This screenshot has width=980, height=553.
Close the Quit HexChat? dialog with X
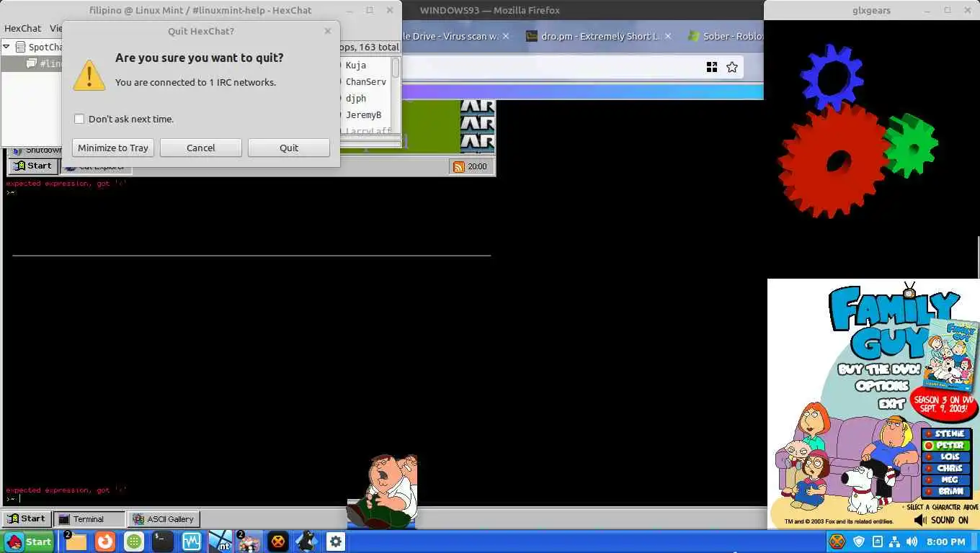[x=328, y=31]
